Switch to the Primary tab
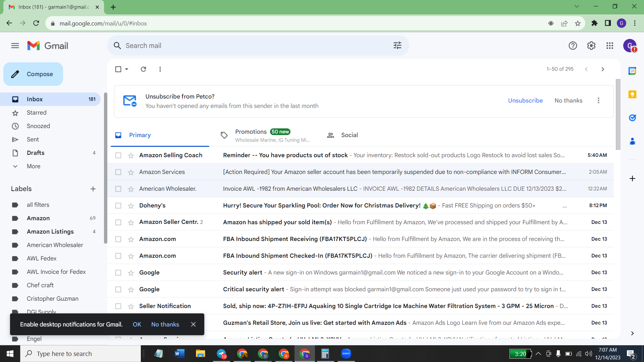This screenshot has width=644, height=362. click(160, 135)
